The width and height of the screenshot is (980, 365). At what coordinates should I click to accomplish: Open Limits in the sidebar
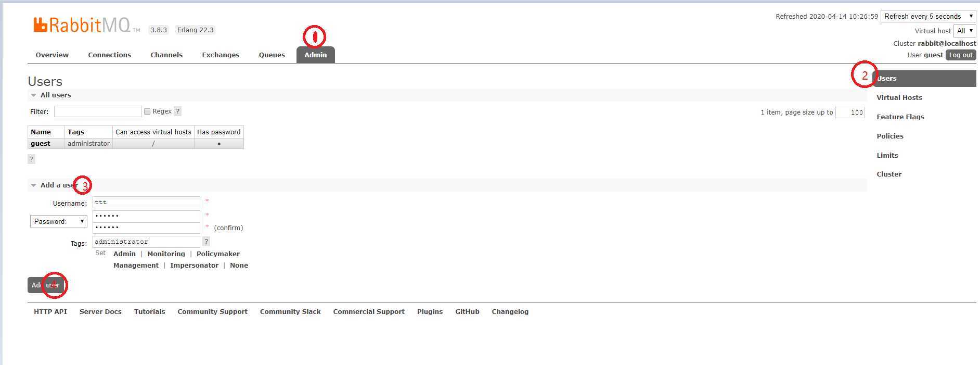pyautogui.click(x=887, y=155)
